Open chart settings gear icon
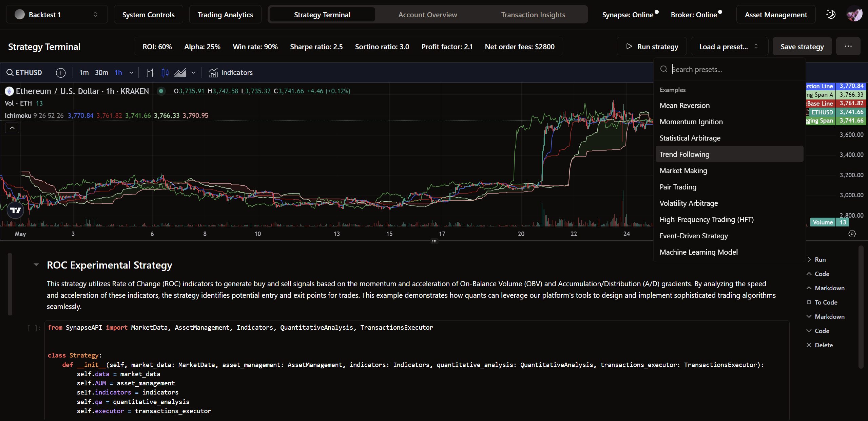This screenshot has height=421, width=868. coord(852,234)
